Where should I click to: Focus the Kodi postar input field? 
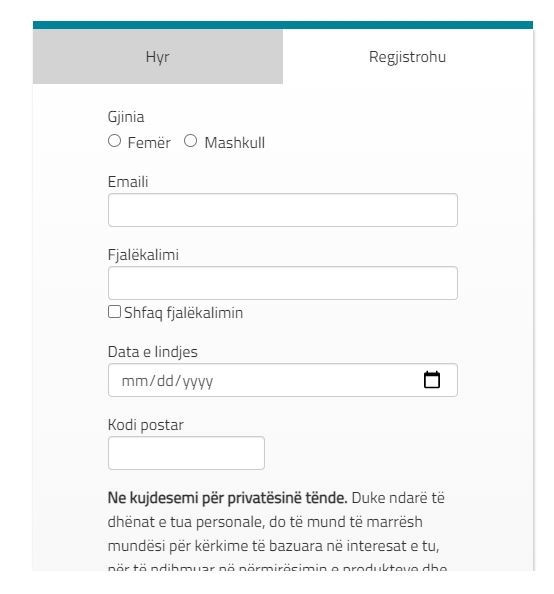(186, 453)
